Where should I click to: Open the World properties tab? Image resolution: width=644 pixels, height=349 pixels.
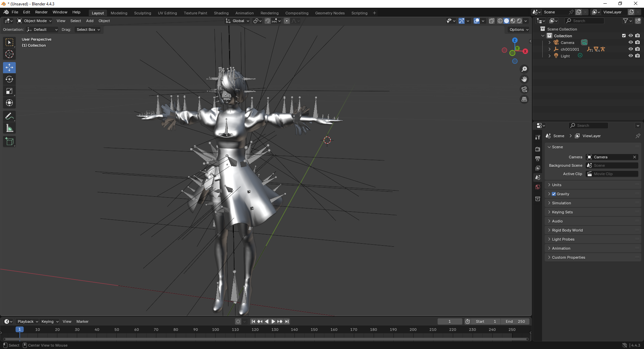click(538, 187)
